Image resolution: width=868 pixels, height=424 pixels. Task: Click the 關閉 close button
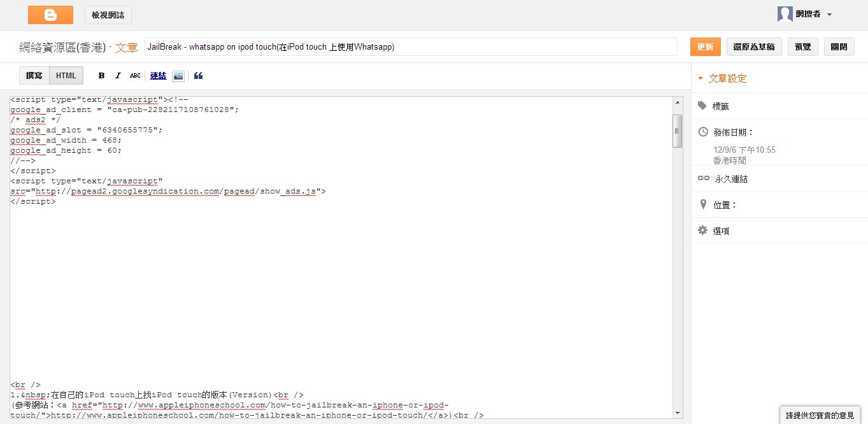click(x=839, y=46)
